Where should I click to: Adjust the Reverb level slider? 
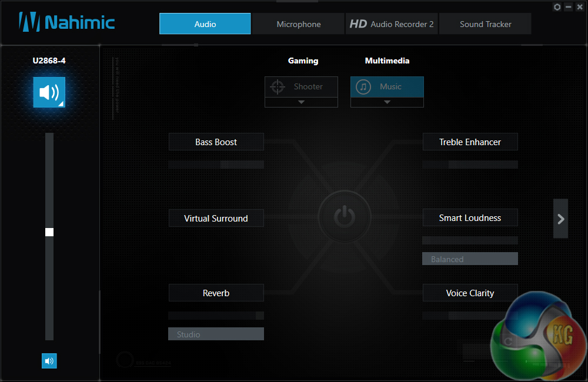pos(216,316)
